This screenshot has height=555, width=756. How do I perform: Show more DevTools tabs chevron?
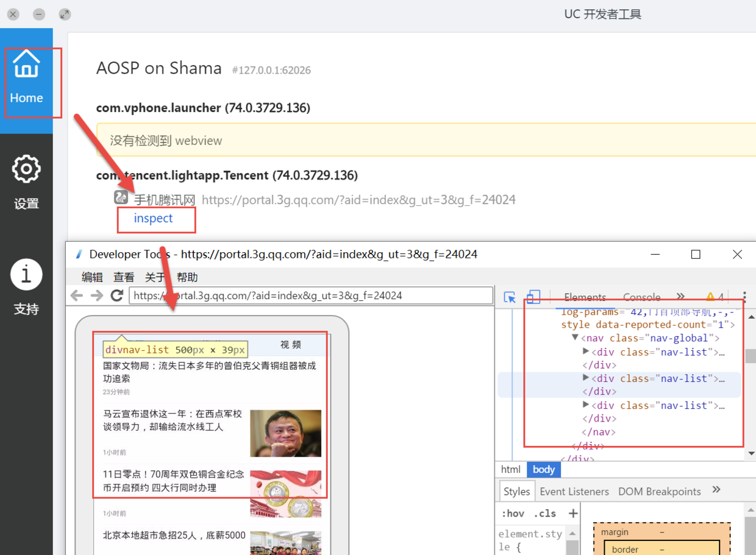pos(680,297)
